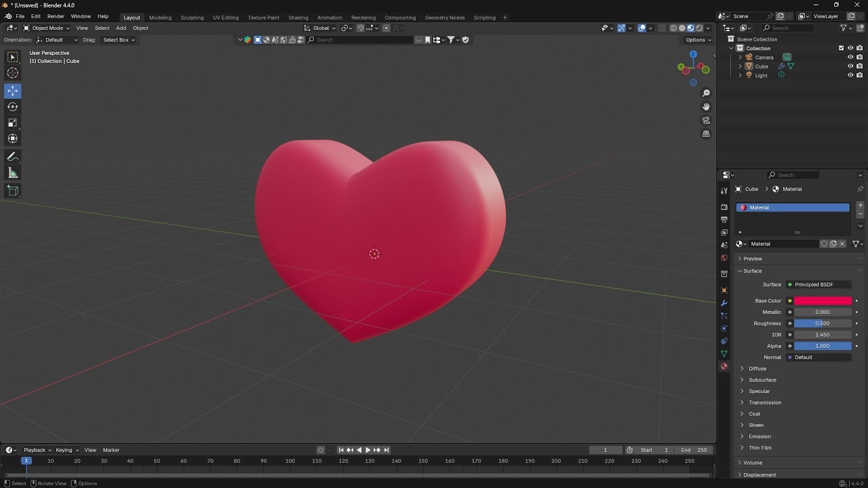The image size is (868, 488).
Task: Select the 3D Cursor tool
Action: (x=13, y=73)
